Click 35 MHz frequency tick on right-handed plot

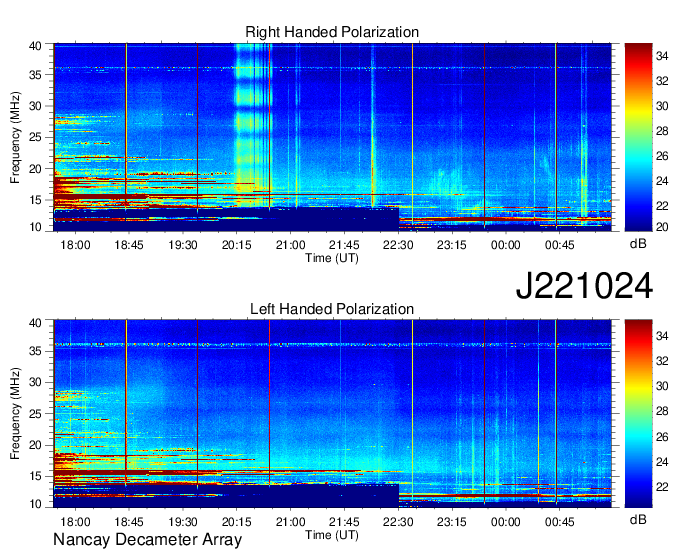(x=35, y=75)
